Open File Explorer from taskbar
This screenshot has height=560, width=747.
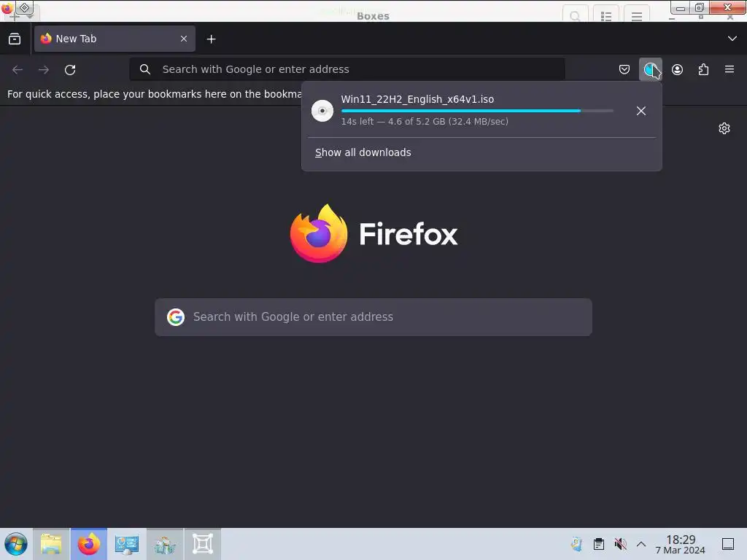(51, 544)
